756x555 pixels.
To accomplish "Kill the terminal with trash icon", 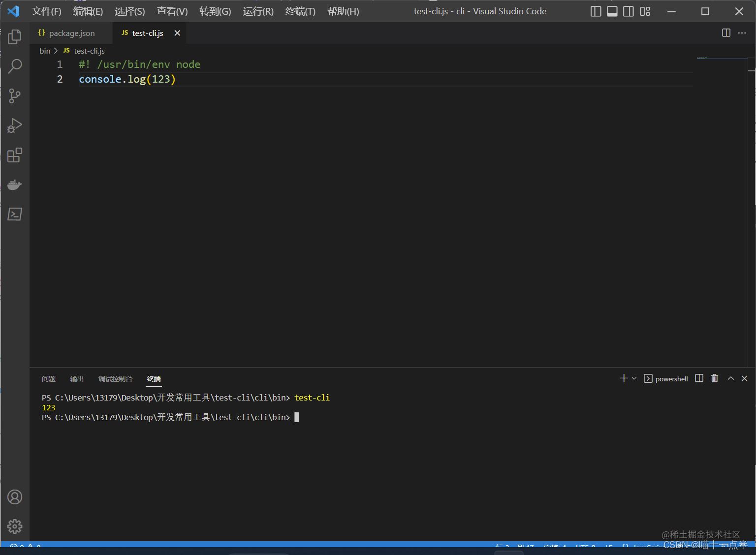I will [x=715, y=378].
